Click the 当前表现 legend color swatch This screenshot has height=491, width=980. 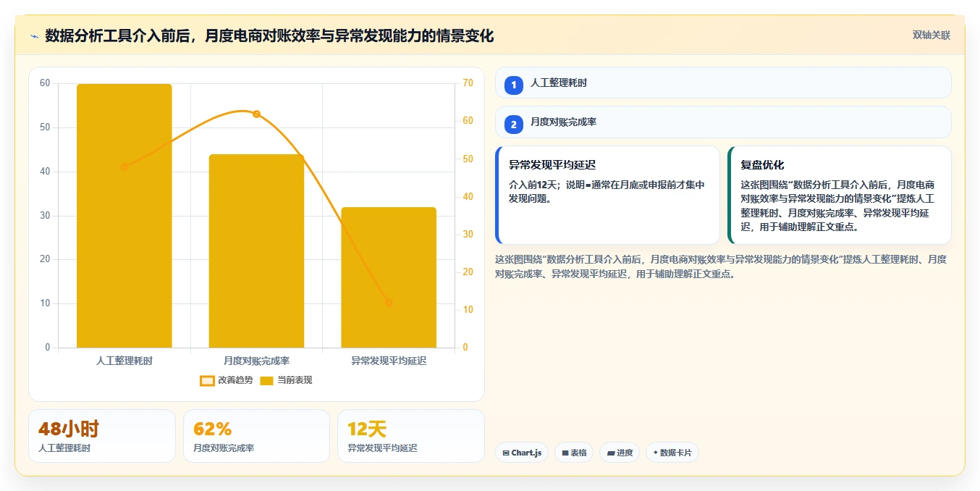[x=266, y=380]
